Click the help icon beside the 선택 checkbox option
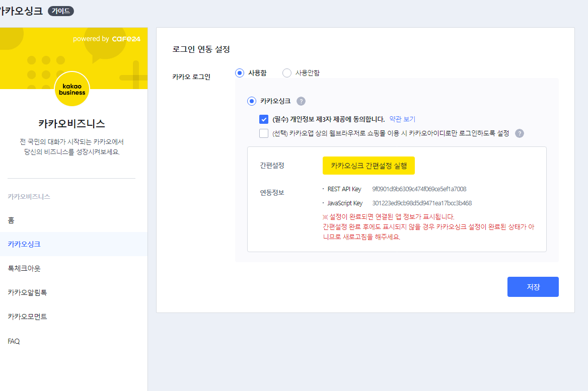This screenshot has height=391, width=588. pos(520,133)
